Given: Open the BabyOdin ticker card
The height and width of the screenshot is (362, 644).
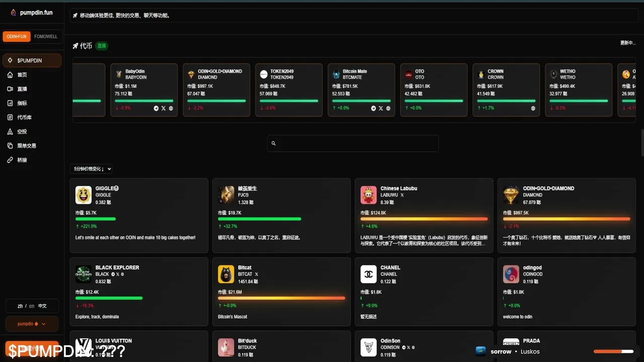Looking at the screenshot, I should pyautogui.click(x=144, y=90).
